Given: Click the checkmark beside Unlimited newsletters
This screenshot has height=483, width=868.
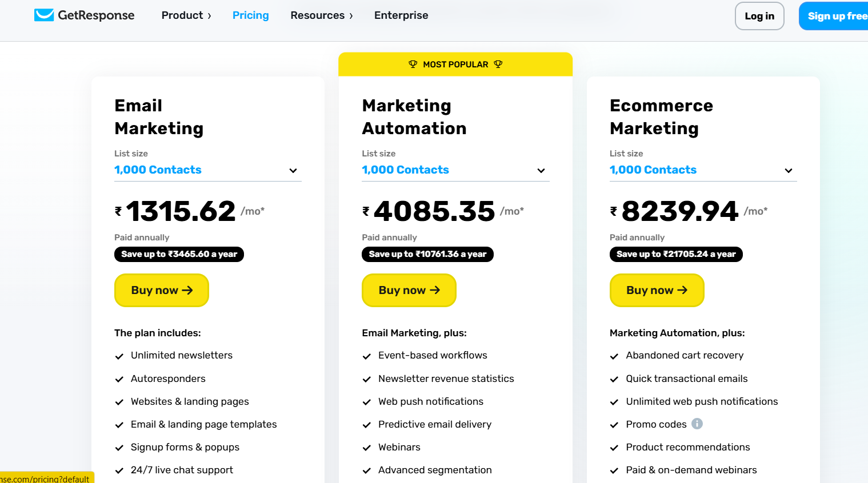Looking at the screenshot, I should pos(119,356).
